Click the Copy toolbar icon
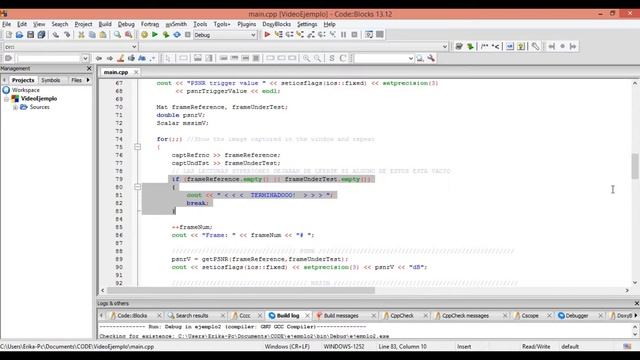This screenshot has height=360, width=640. [92, 35]
